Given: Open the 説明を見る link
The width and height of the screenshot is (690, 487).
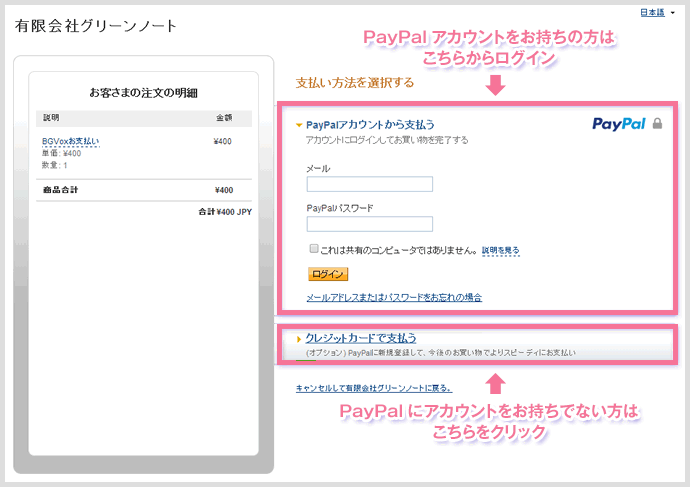Looking at the screenshot, I should point(500,250).
